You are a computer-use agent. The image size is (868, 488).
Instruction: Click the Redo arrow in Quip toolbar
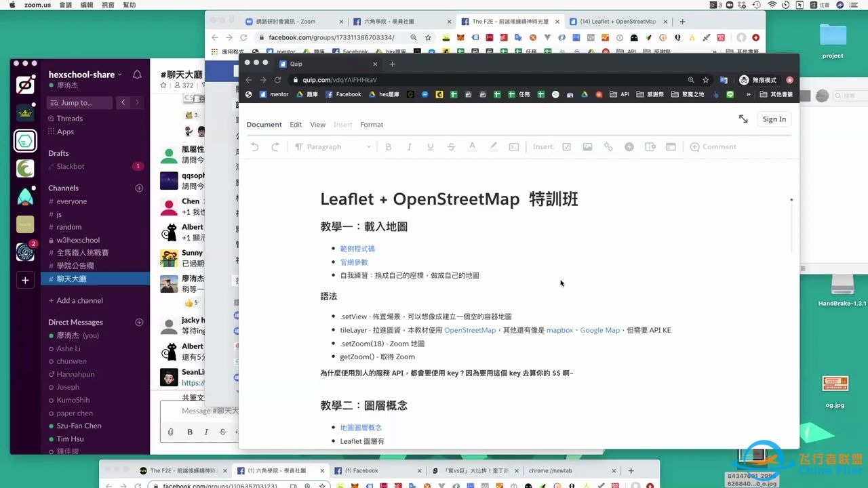click(x=275, y=146)
